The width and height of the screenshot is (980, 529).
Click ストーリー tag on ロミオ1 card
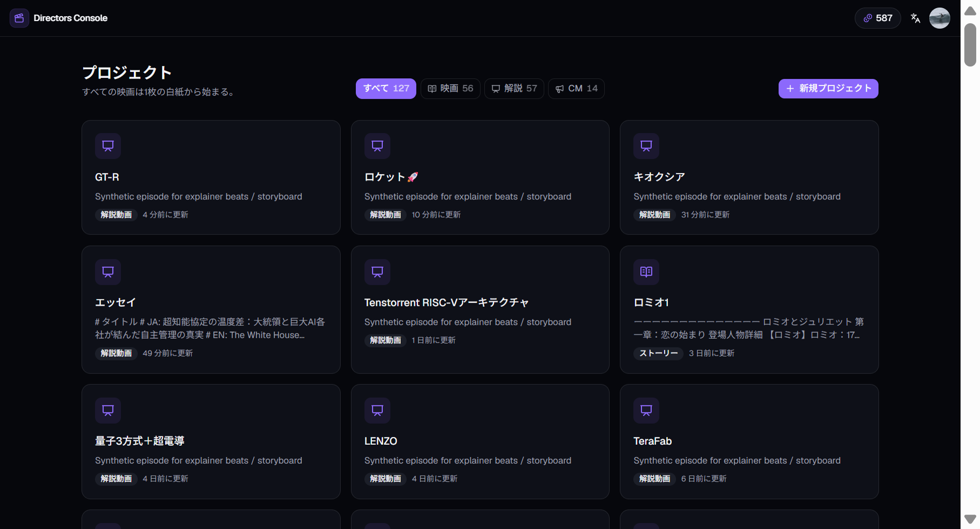coord(658,353)
